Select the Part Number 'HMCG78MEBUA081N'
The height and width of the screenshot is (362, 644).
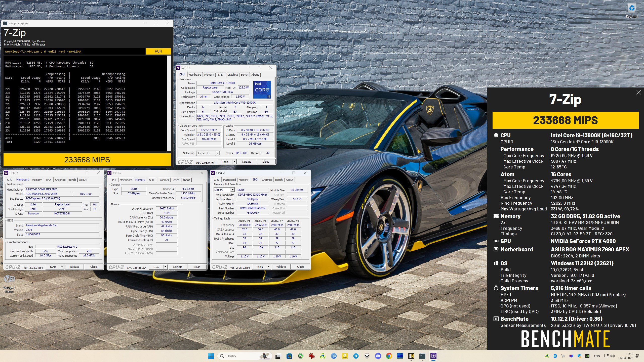point(253,208)
